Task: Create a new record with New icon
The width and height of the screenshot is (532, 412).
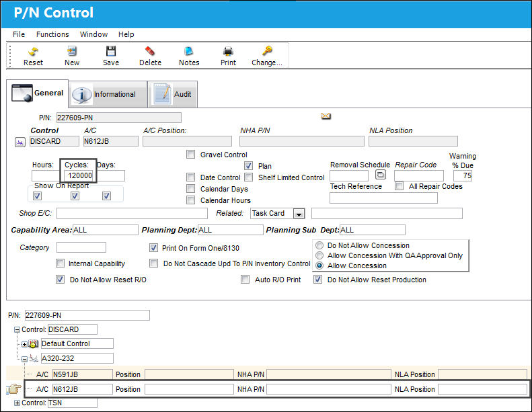Action: tap(72, 51)
